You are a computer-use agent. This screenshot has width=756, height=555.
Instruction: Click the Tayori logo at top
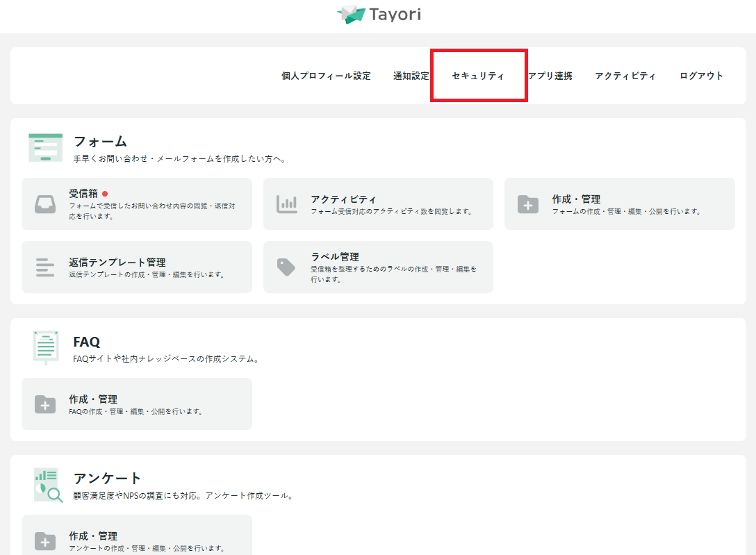pos(379,15)
